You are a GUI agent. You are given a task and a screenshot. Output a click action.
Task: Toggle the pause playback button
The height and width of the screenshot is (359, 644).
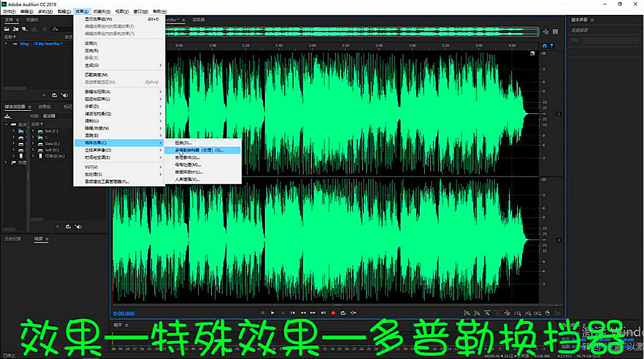283,313
